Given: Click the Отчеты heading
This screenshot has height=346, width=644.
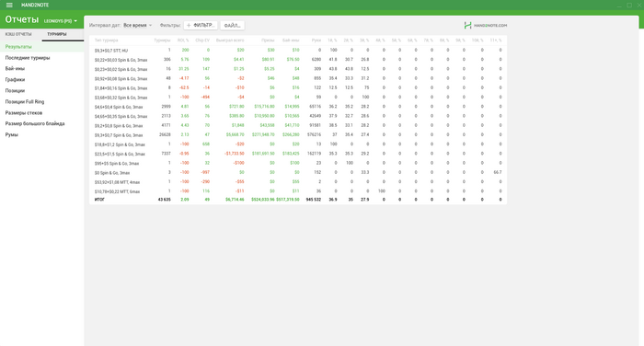Looking at the screenshot, I should 22,19.
